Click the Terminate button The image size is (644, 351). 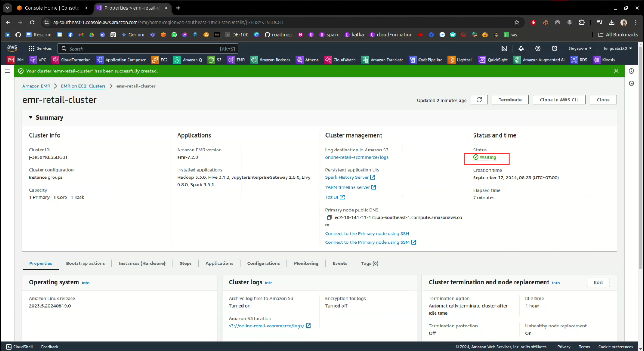[510, 100]
